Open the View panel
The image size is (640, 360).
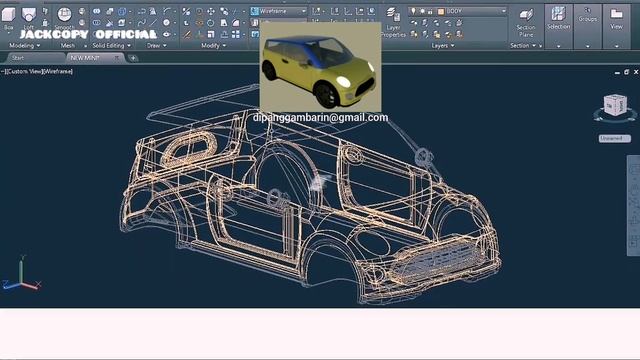616,27
